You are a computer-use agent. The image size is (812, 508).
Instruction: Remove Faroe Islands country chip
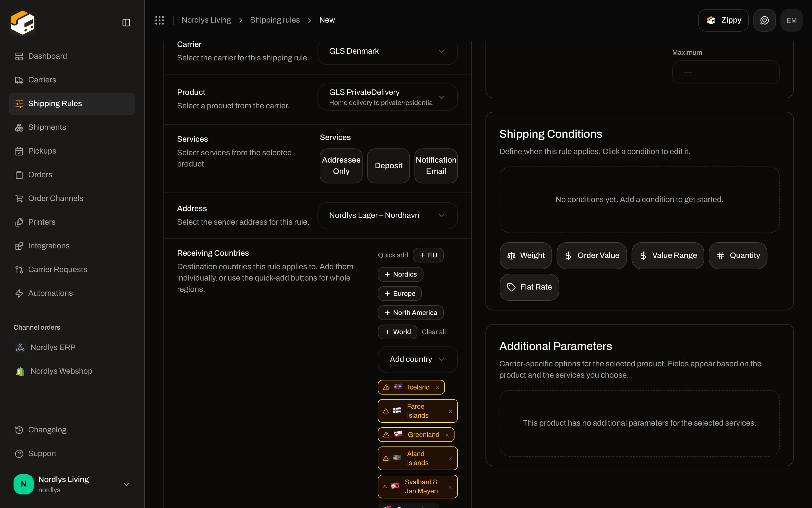tap(450, 411)
